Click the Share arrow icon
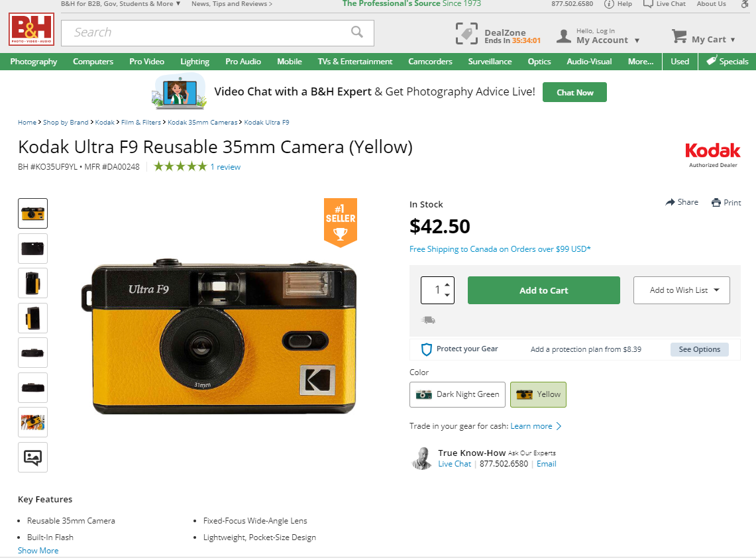Screen dimensions: 756x560 pos(670,202)
